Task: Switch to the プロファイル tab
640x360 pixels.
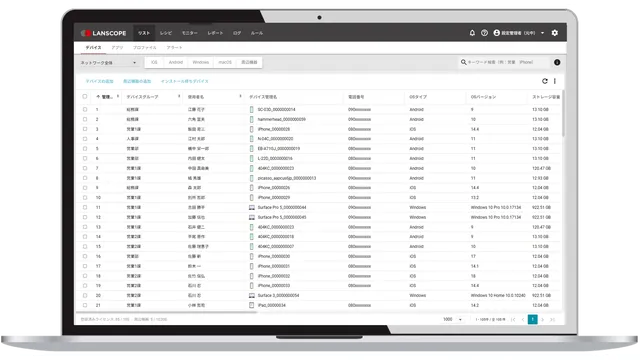Action: tap(144, 48)
